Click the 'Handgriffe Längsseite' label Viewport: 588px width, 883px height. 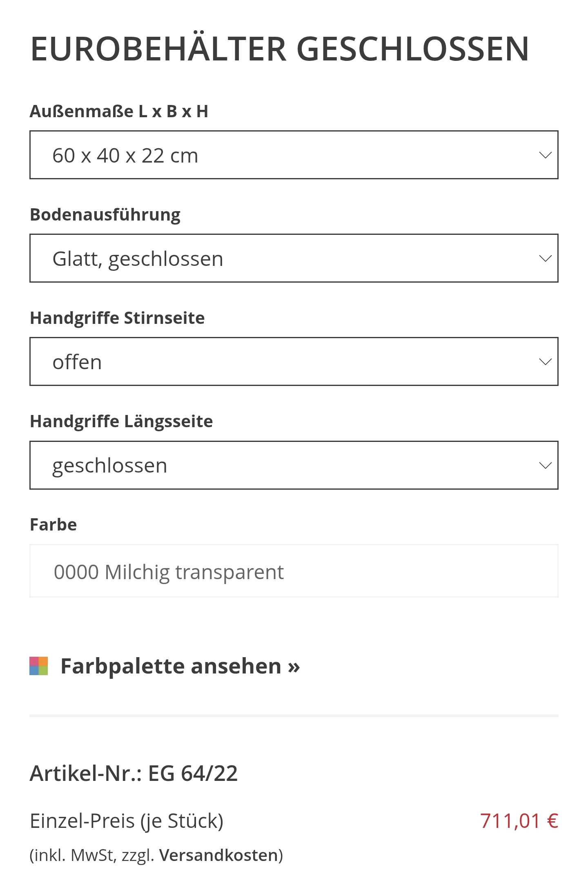[x=121, y=421]
